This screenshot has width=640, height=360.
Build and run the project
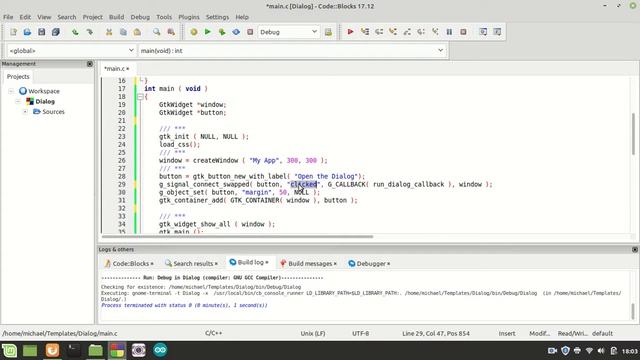[222, 32]
